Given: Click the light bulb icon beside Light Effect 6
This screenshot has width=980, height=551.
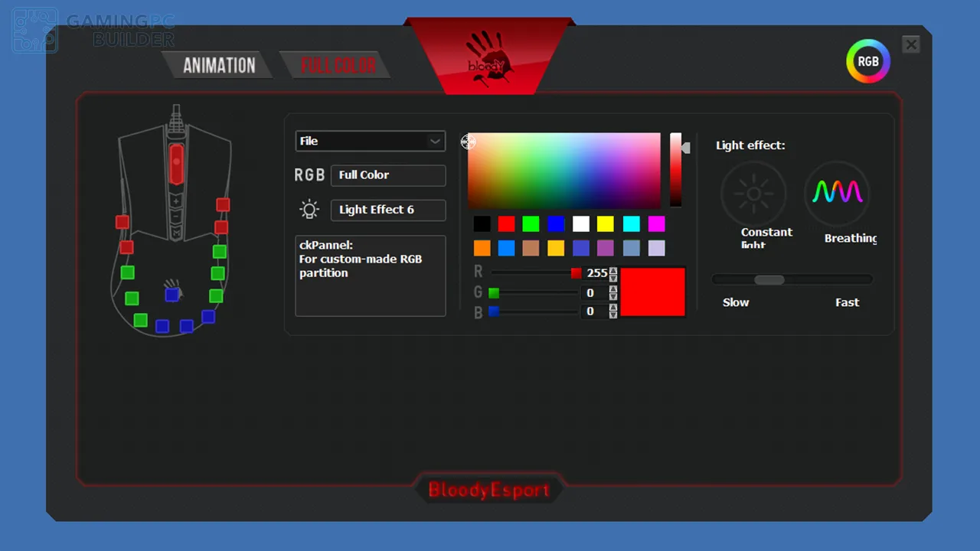Looking at the screenshot, I should (309, 210).
